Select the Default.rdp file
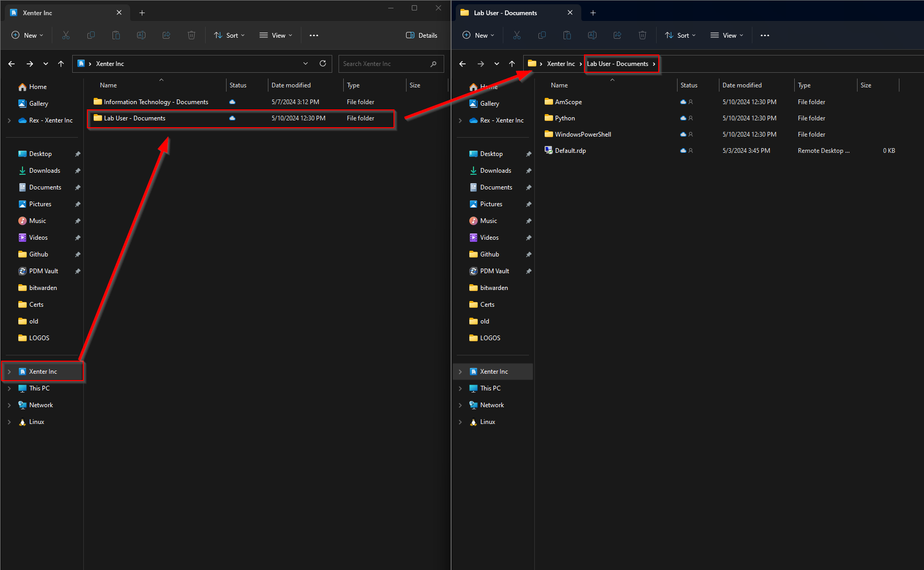The height and width of the screenshot is (570, 924). coord(570,150)
